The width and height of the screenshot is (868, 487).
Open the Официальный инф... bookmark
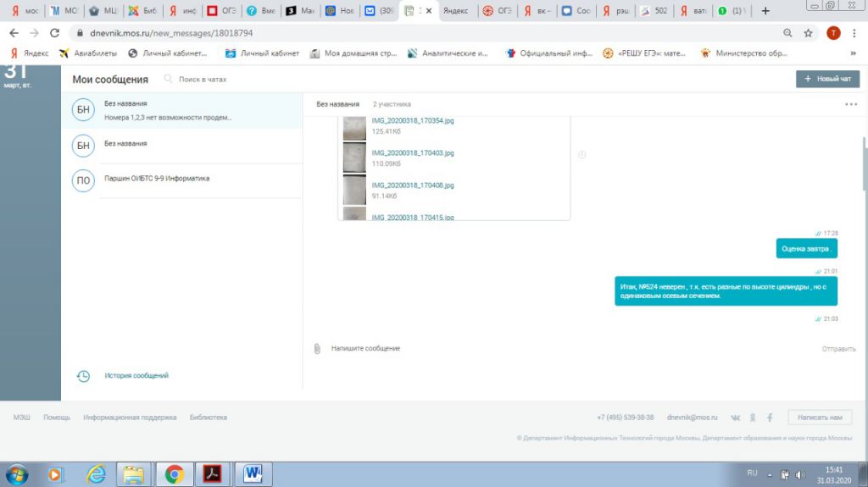pos(548,53)
